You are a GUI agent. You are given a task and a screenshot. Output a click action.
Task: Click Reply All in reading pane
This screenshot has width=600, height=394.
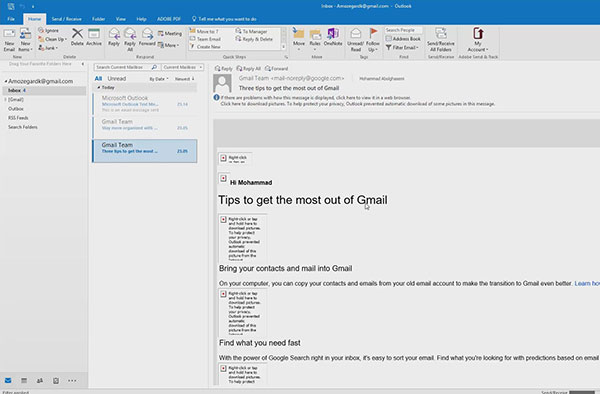[x=248, y=68]
